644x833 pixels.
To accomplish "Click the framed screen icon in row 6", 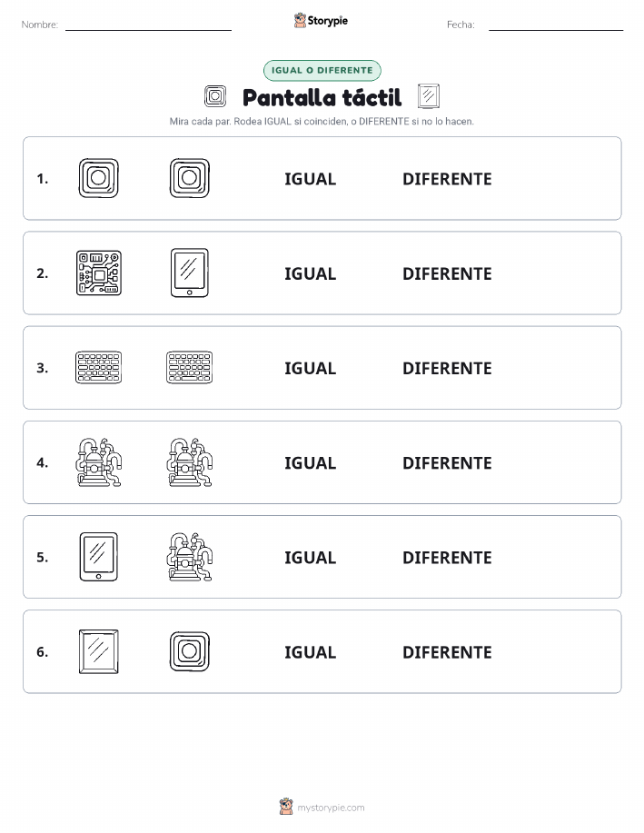I will [x=99, y=651].
